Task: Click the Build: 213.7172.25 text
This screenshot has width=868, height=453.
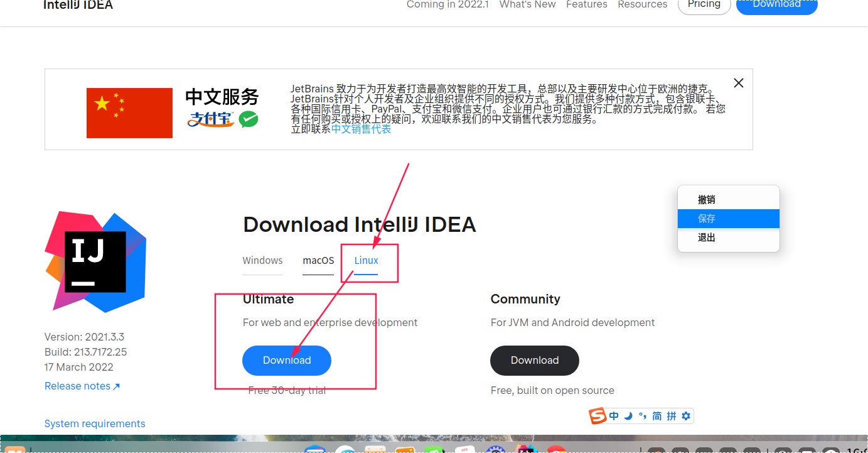Action: point(86,352)
